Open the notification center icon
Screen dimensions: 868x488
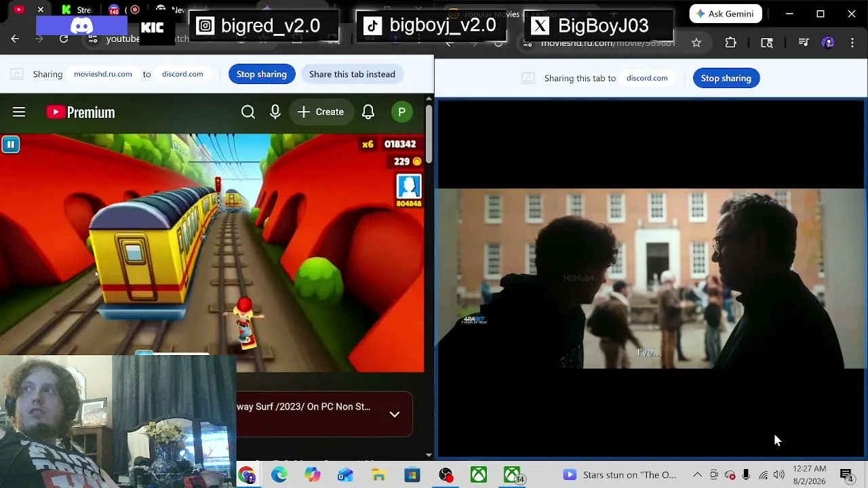[847, 475]
